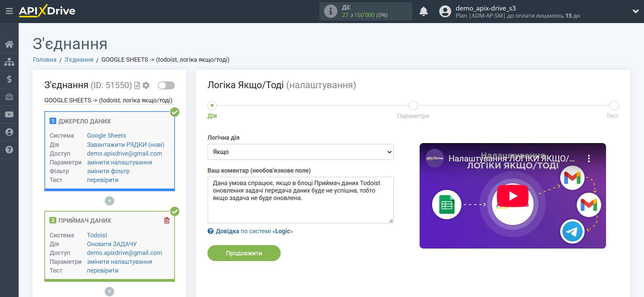Click the green checkmark on data receiver
The width and height of the screenshot is (644, 297).
pyautogui.click(x=175, y=212)
